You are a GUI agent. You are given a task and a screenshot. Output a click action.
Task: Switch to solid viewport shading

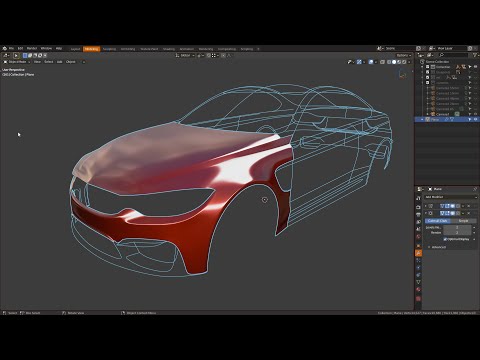394,62
